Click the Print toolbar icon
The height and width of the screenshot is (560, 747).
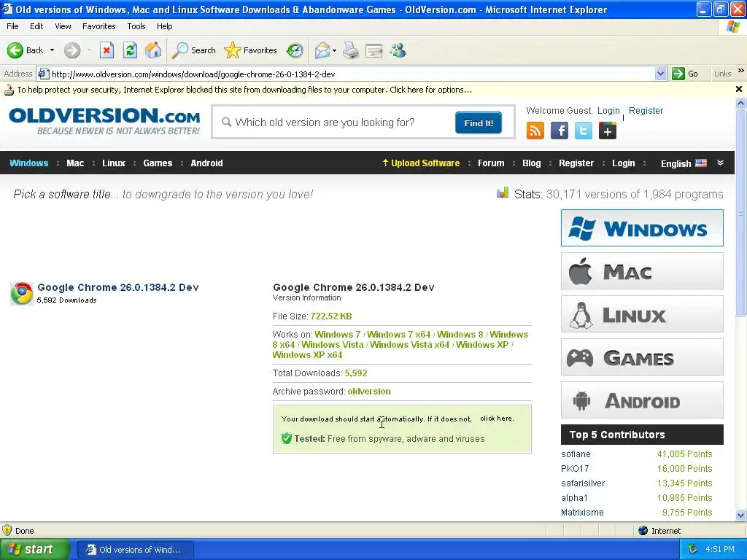click(351, 50)
